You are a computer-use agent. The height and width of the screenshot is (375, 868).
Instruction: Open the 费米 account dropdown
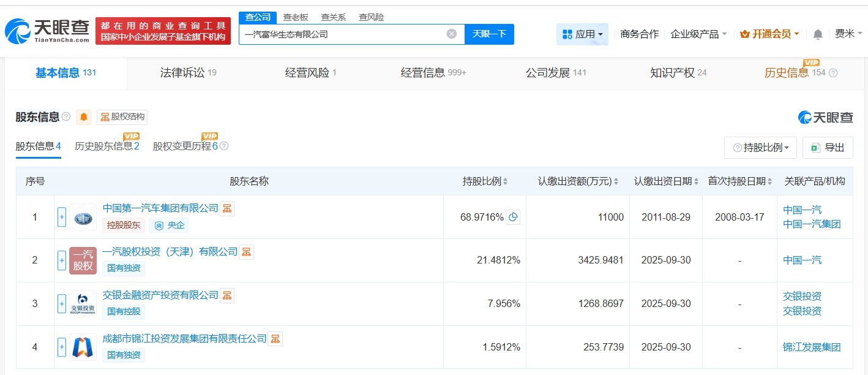tap(851, 34)
